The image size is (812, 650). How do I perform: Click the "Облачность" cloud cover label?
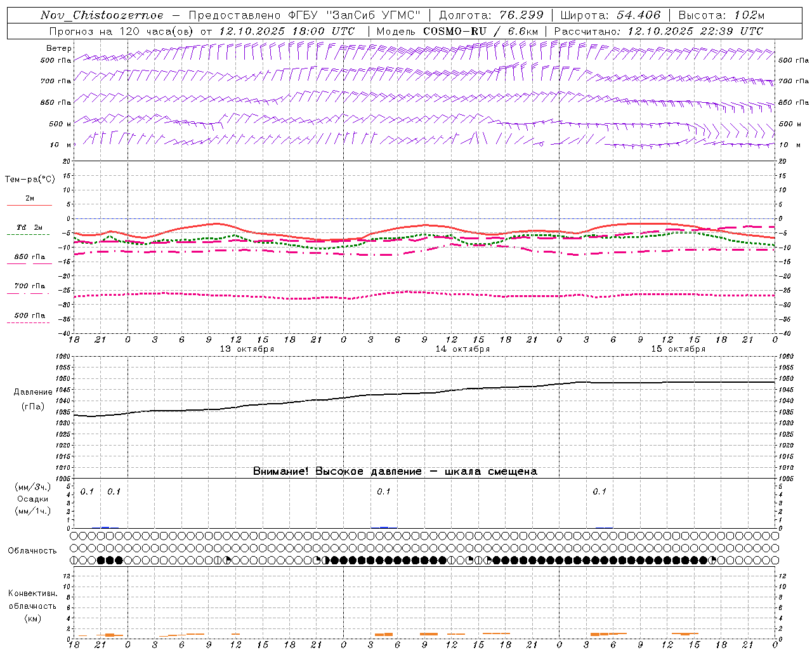pyautogui.click(x=32, y=551)
